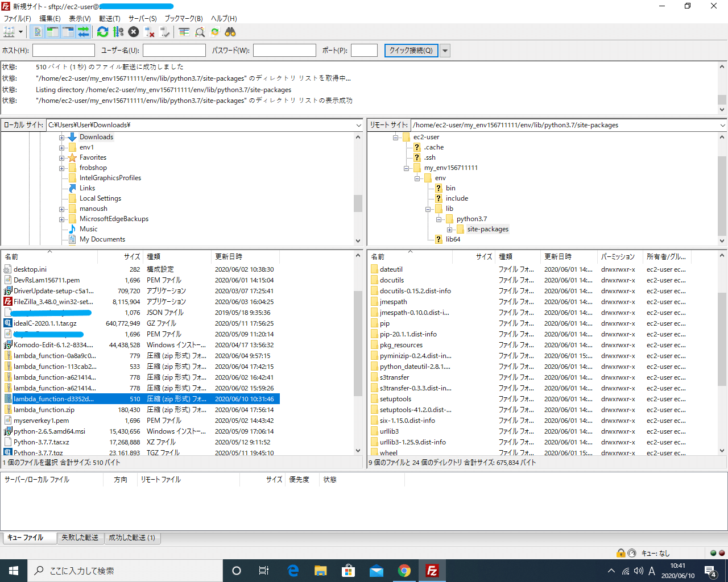Open Microsoft Edge from the taskbar

click(x=293, y=571)
